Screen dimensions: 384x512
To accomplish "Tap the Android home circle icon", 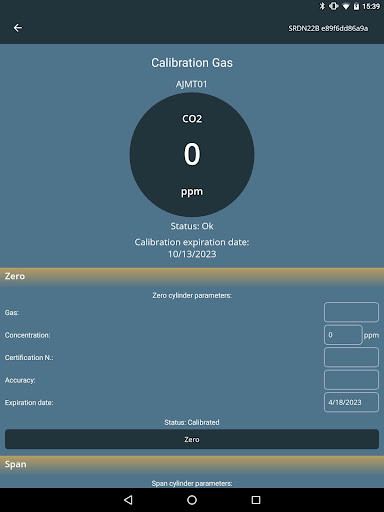I will (192, 500).
